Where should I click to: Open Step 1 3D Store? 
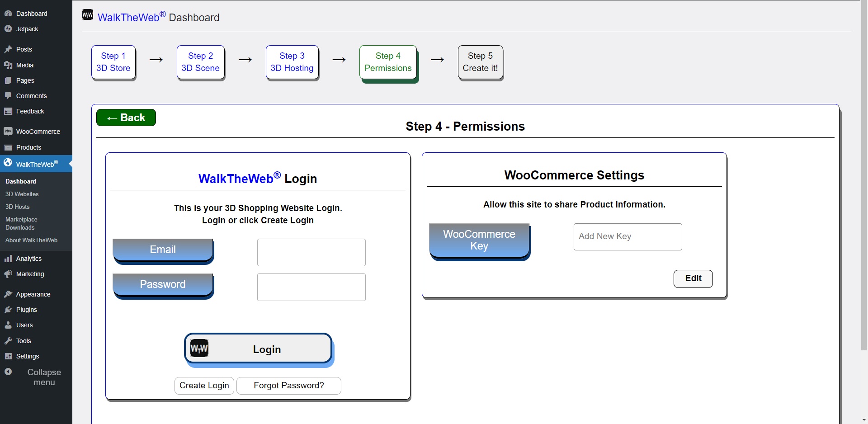tap(113, 62)
